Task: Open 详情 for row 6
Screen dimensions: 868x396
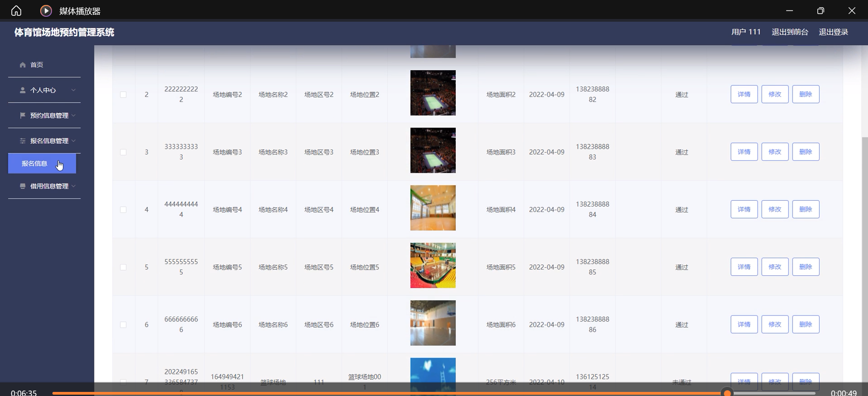Action: click(x=744, y=324)
